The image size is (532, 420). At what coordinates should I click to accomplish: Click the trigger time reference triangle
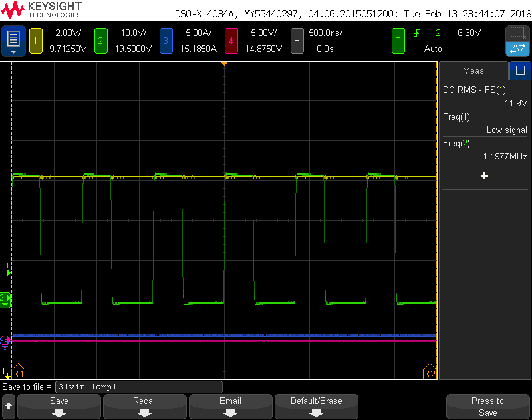[x=224, y=64]
